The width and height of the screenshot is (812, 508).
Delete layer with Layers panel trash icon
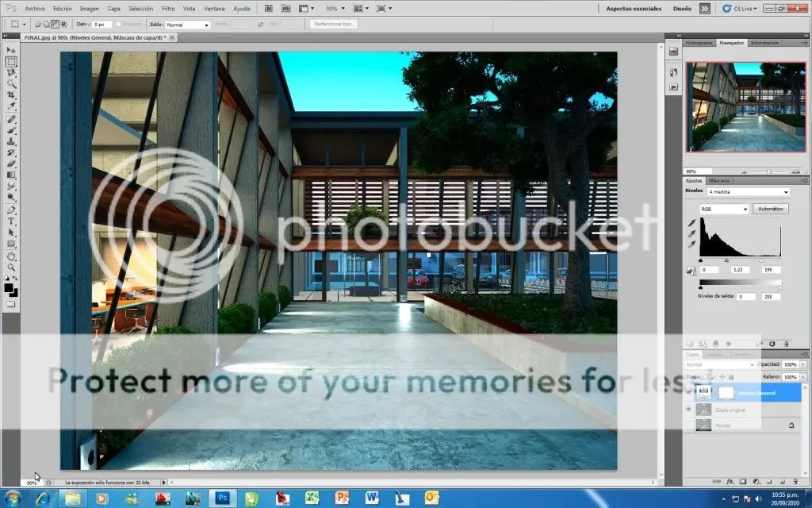(795, 482)
